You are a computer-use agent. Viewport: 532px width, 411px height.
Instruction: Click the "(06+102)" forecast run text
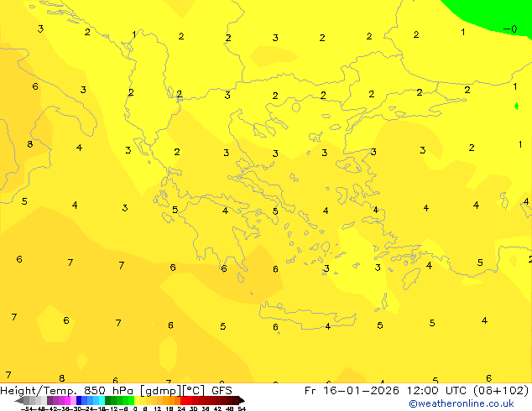tap(501, 391)
